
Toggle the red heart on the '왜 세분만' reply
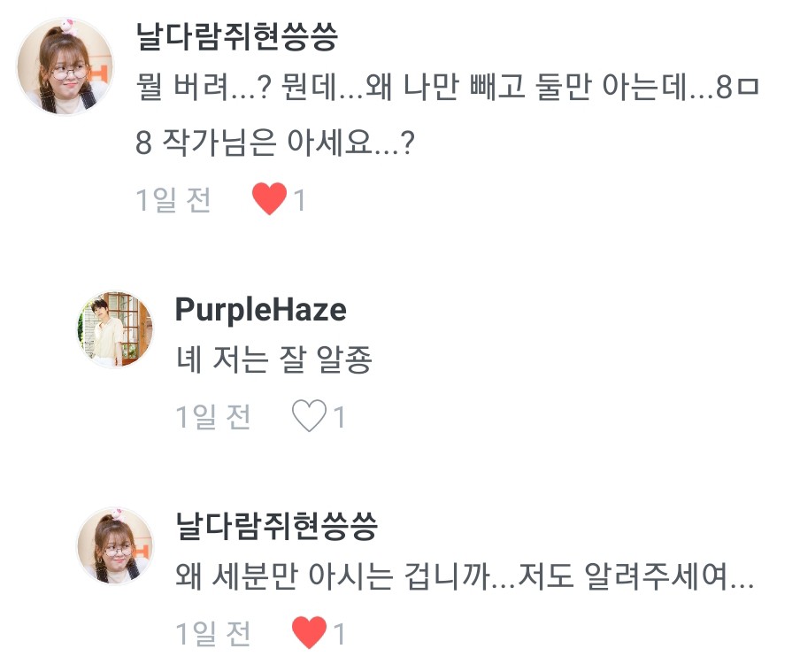309,632
